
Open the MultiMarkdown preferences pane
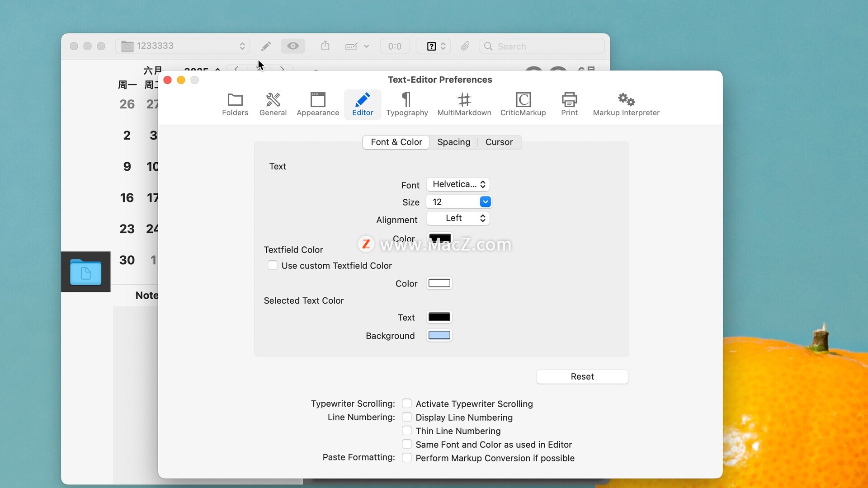tap(464, 104)
